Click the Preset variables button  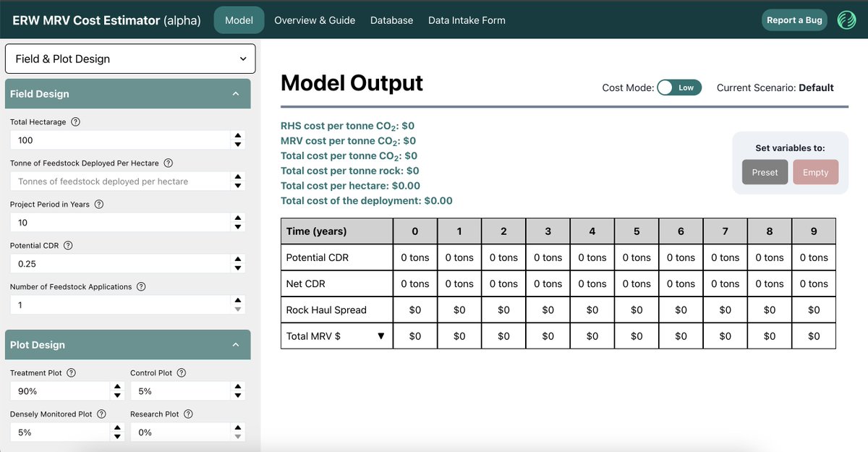(765, 172)
